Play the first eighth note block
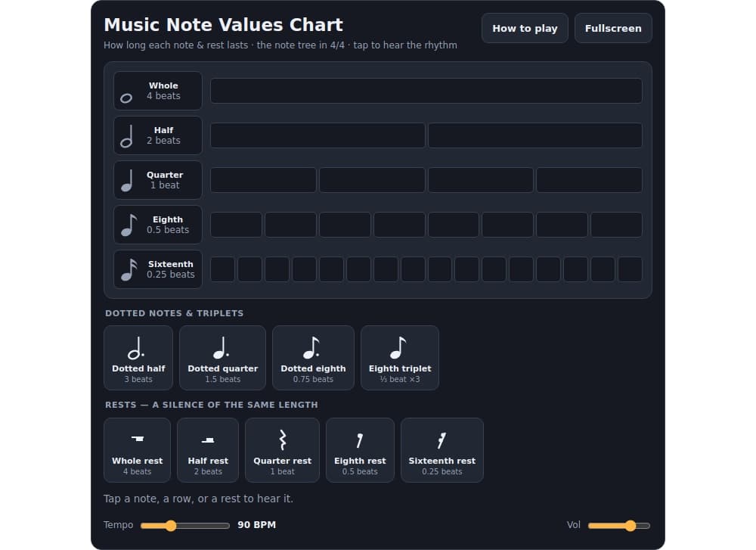This screenshot has height=550, width=756. tap(236, 225)
